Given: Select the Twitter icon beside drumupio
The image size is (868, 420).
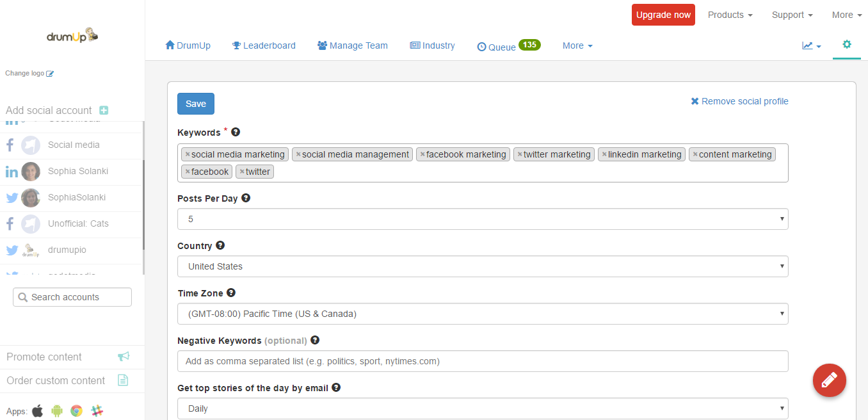Looking at the screenshot, I should [x=12, y=250].
